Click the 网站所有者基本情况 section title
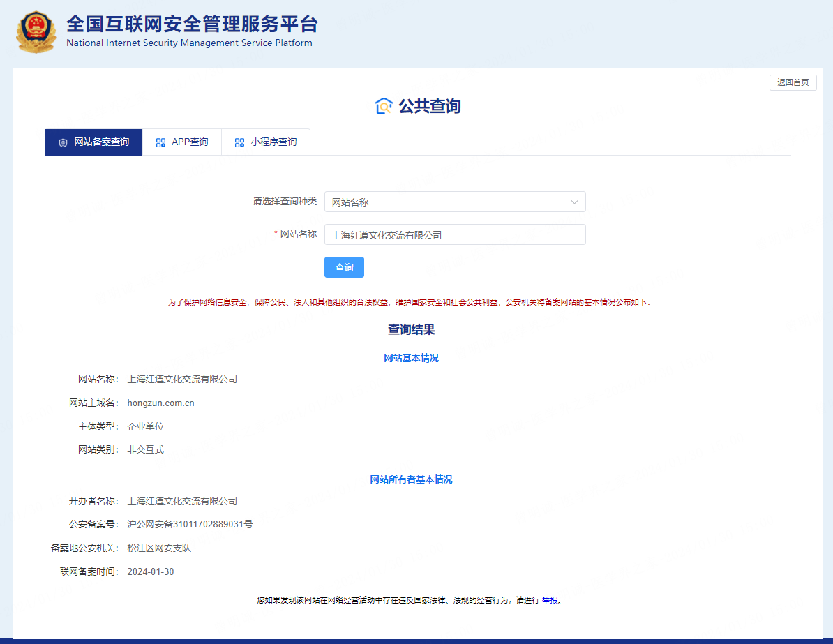The width and height of the screenshot is (833, 644). (x=411, y=479)
